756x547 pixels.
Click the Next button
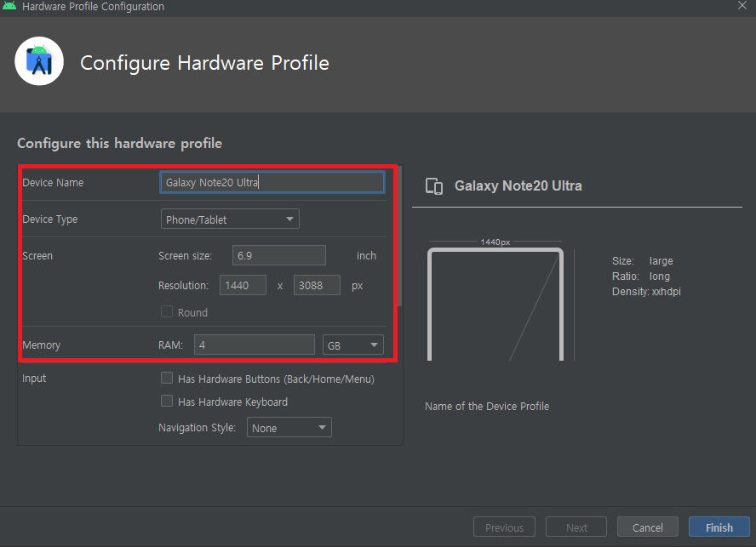(576, 527)
